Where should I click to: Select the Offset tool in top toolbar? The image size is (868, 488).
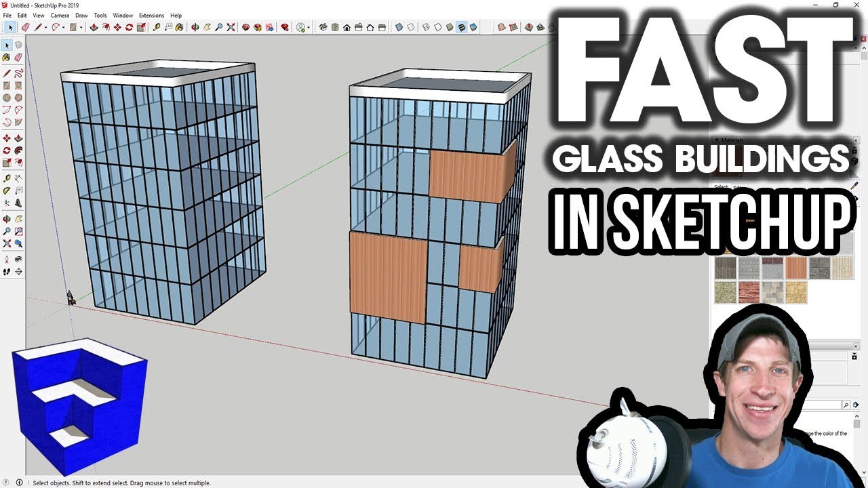[106, 27]
